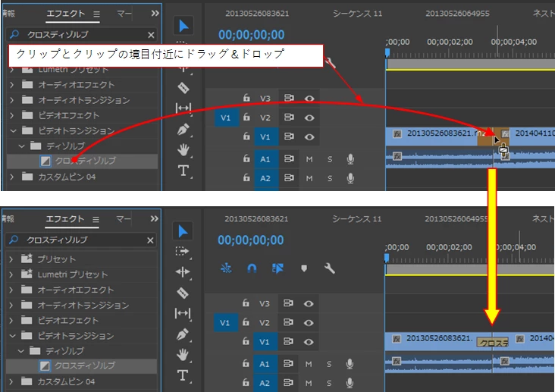
Task: Expand オーディオエフェクト folder in upper screenshot
Action: point(11,85)
